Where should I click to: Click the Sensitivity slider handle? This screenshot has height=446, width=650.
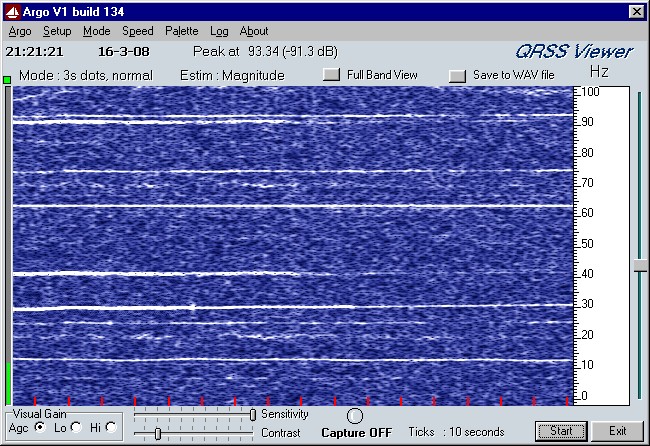tap(252, 414)
